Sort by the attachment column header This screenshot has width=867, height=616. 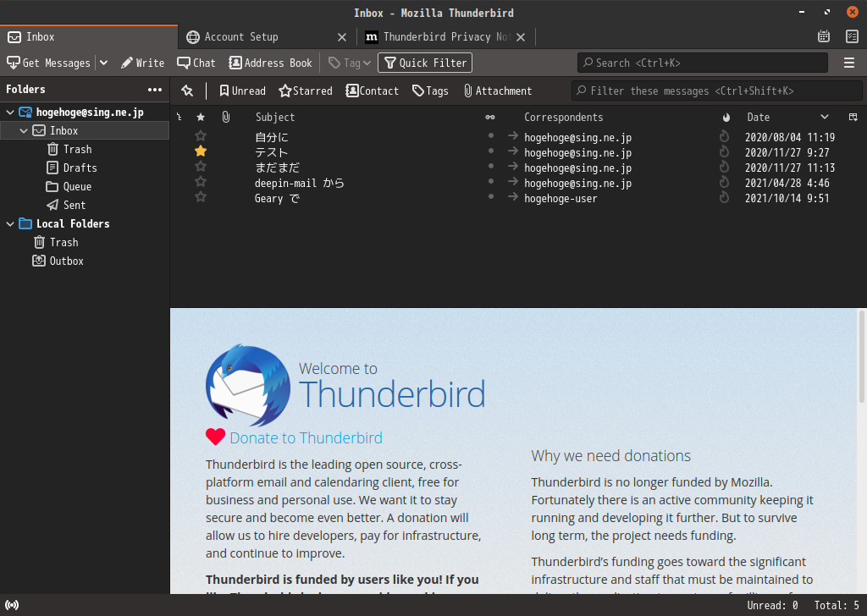click(x=225, y=117)
